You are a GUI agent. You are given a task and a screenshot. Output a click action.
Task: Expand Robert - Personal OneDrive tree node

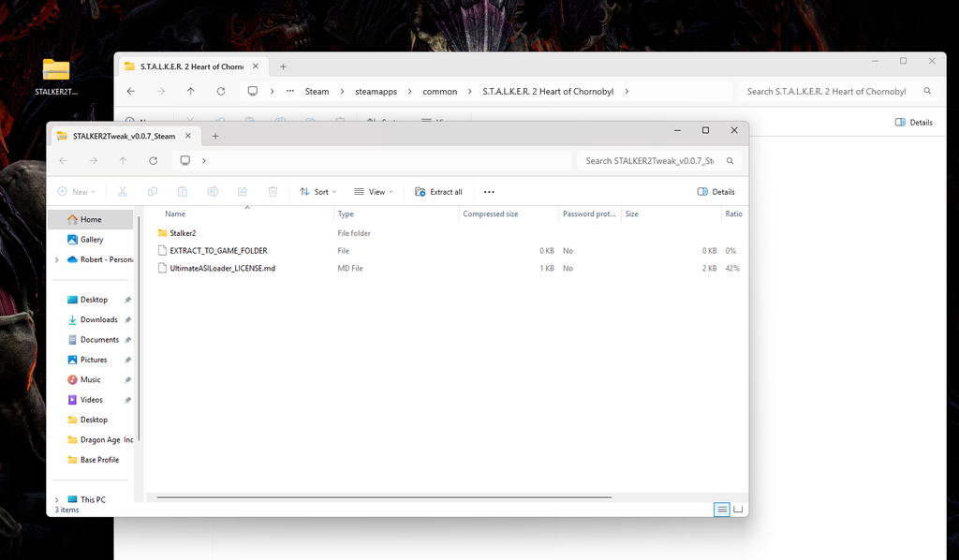pos(57,259)
